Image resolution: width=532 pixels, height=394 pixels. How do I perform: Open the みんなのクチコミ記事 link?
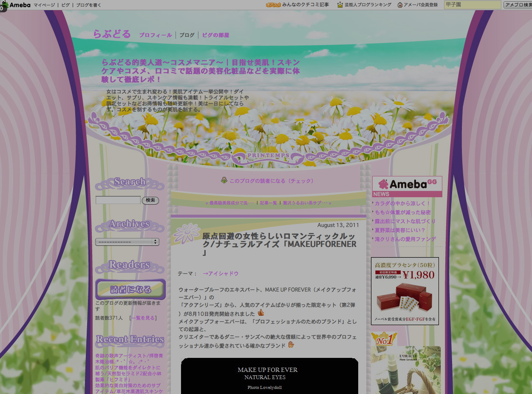coord(306,5)
